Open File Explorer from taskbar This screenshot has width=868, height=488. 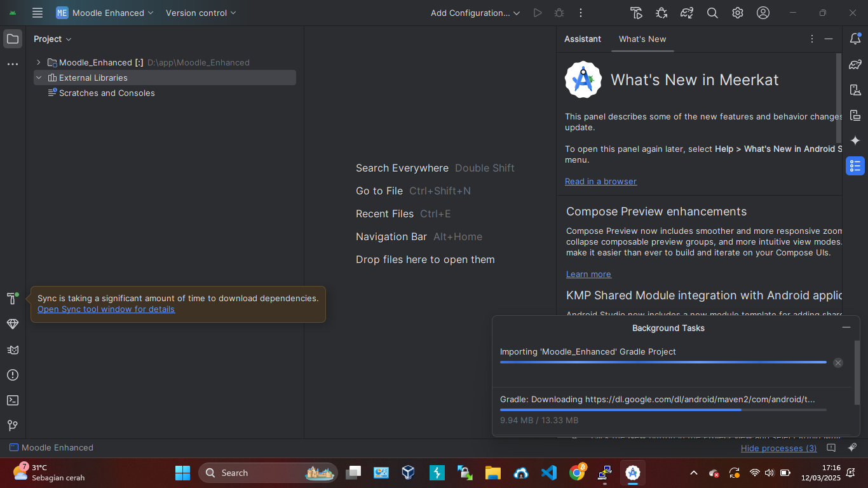click(492, 473)
